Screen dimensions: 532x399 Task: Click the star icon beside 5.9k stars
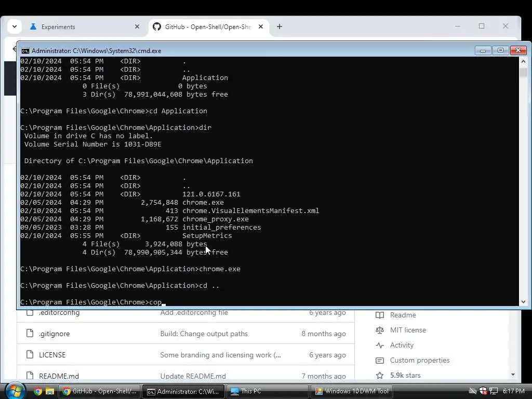[380, 375]
